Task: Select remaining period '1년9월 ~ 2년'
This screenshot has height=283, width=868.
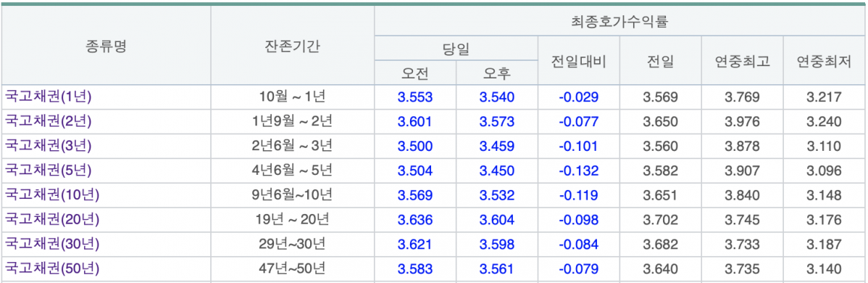Action: pyautogui.click(x=292, y=121)
